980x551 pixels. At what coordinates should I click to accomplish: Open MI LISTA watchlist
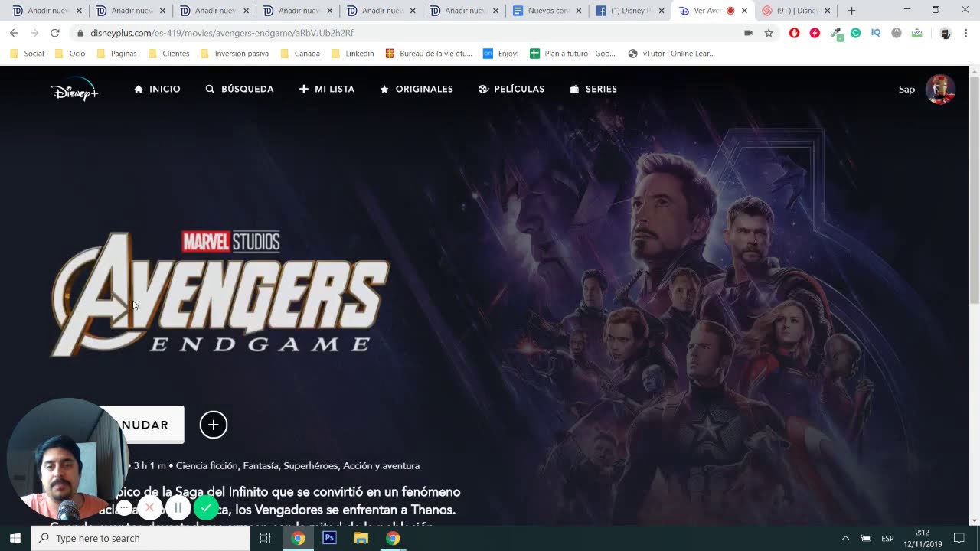327,90
